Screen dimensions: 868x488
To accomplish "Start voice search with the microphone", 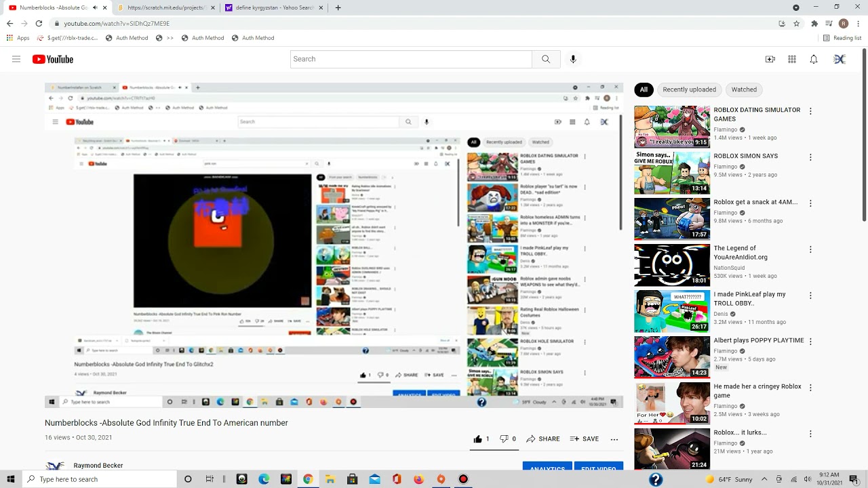I will tap(573, 59).
